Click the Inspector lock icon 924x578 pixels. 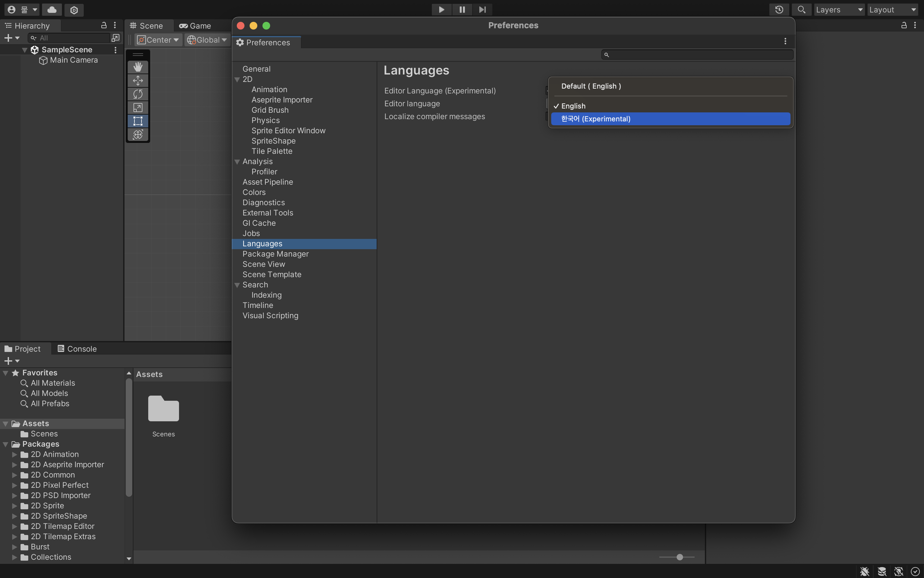pos(904,25)
